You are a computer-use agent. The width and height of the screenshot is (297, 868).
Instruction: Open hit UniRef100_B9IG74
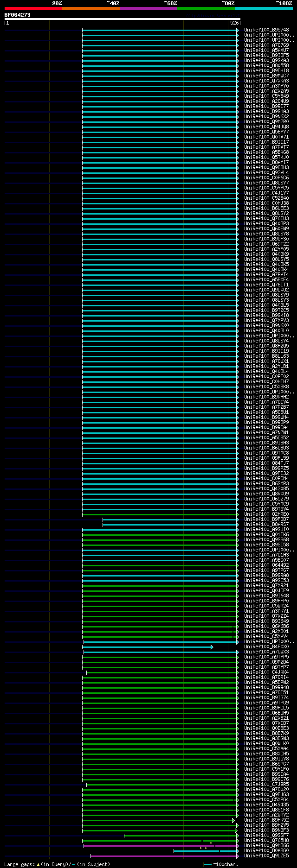point(266,698)
